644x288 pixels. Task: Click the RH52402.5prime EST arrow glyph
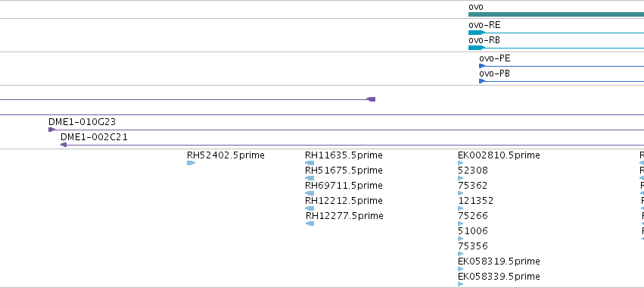[x=191, y=163]
